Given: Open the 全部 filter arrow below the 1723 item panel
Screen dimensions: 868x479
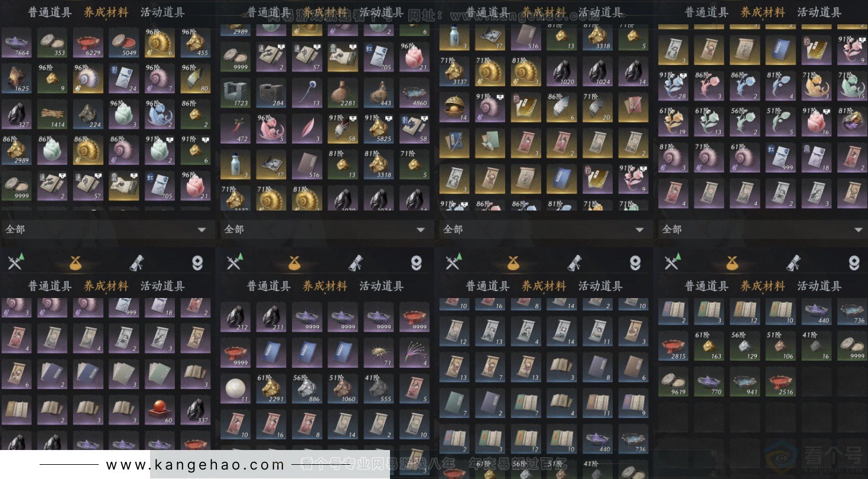Looking at the screenshot, I should point(421,229).
